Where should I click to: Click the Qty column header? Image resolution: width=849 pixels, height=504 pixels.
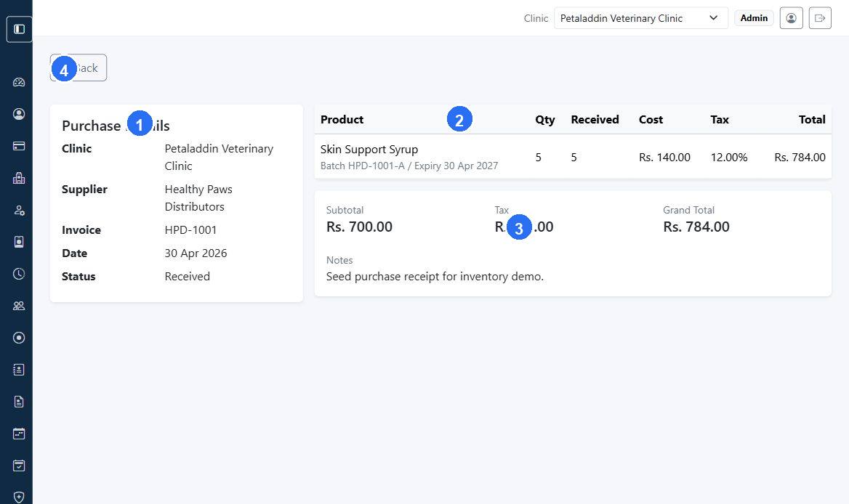(544, 120)
